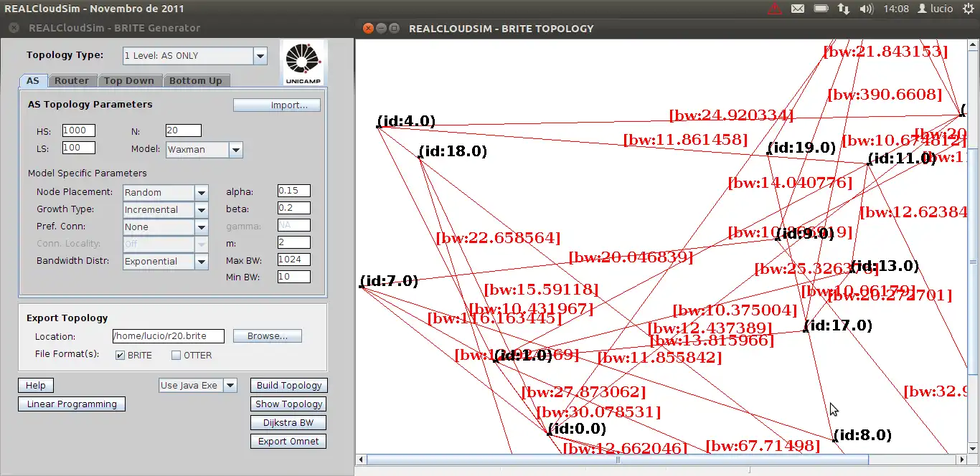Focus the LS input field

pos(78,148)
